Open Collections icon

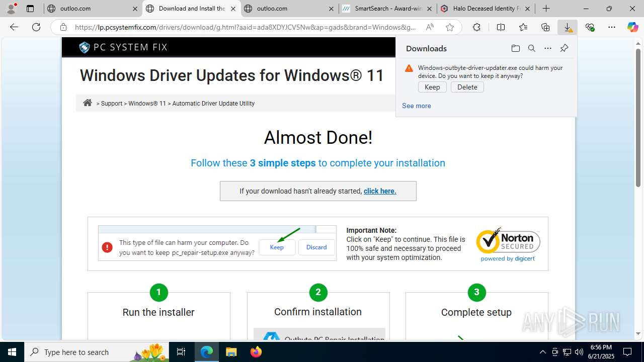tap(545, 27)
